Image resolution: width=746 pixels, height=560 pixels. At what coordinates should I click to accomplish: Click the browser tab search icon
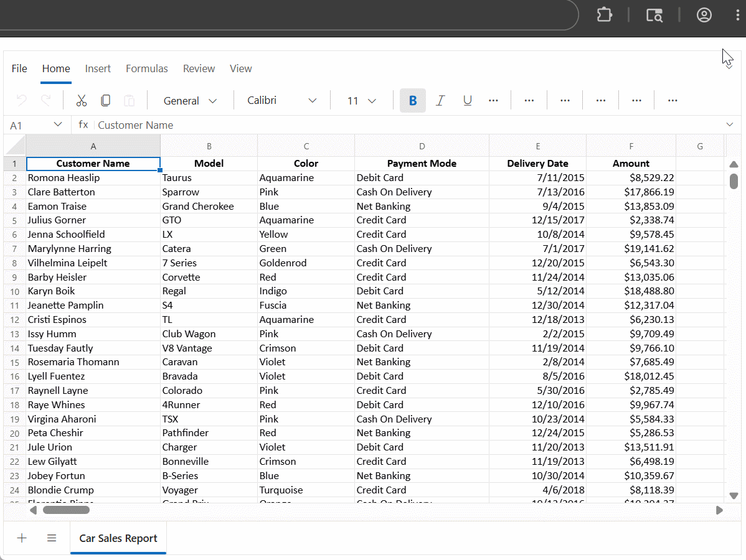654,15
